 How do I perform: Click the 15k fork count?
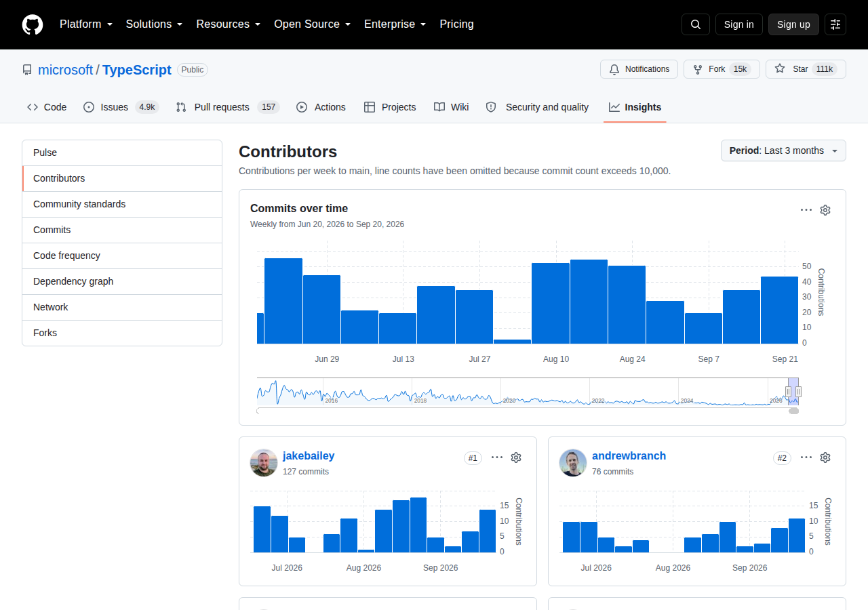click(741, 69)
